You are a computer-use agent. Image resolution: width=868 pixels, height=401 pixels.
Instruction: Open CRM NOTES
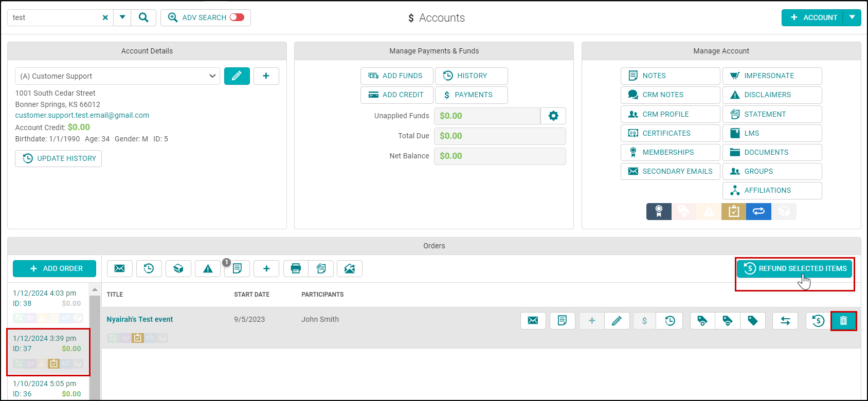(x=670, y=95)
